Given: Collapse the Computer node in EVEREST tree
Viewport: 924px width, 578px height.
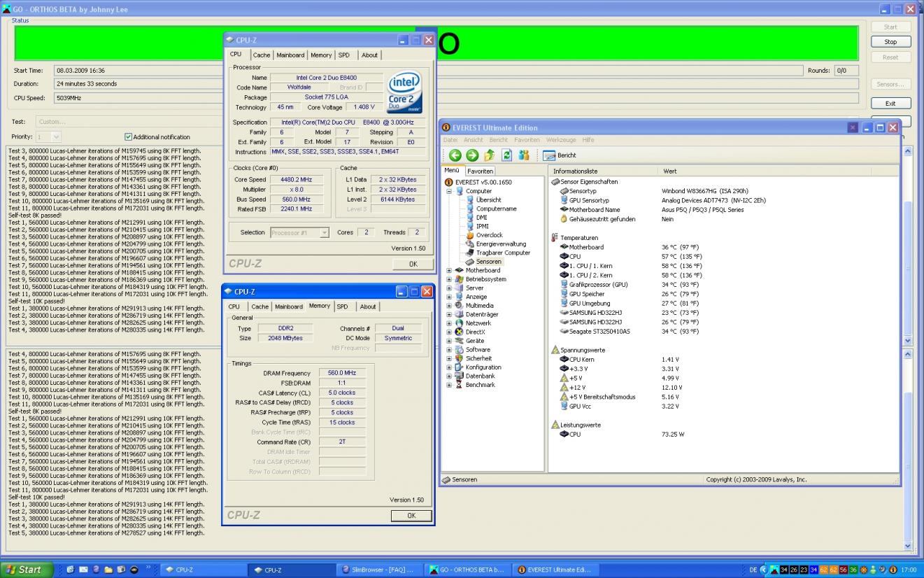Looking at the screenshot, I should point(449,191).
